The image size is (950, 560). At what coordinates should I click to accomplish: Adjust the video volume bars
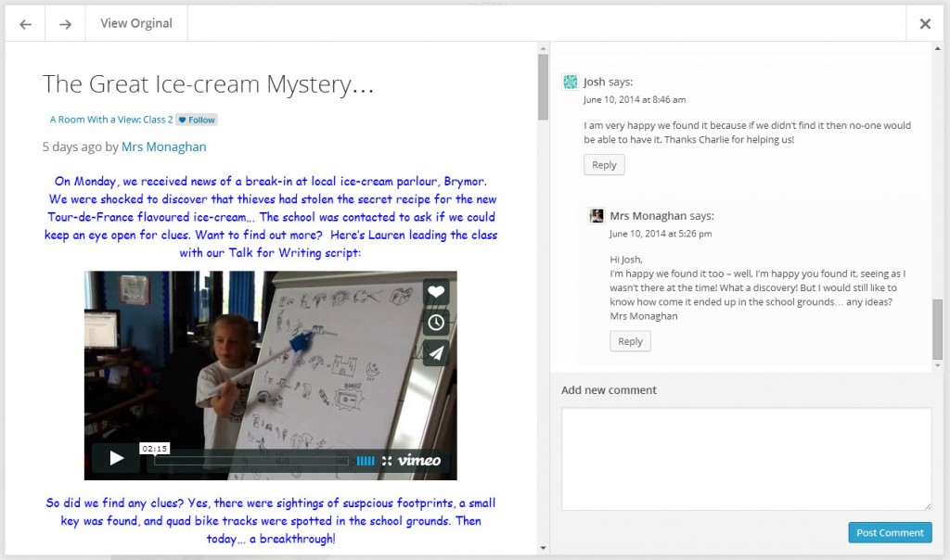[x=366, y=461]
